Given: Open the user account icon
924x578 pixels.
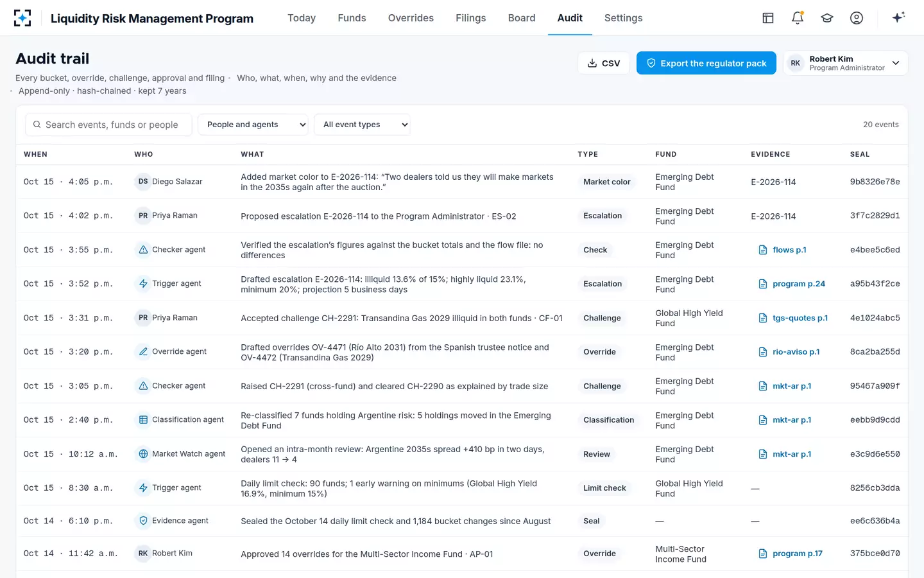Looking at the screenshot, I should point(857,18).
